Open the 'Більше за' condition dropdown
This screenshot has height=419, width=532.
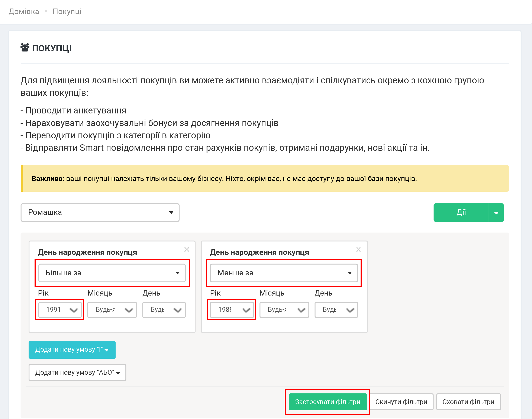point(112,273)
